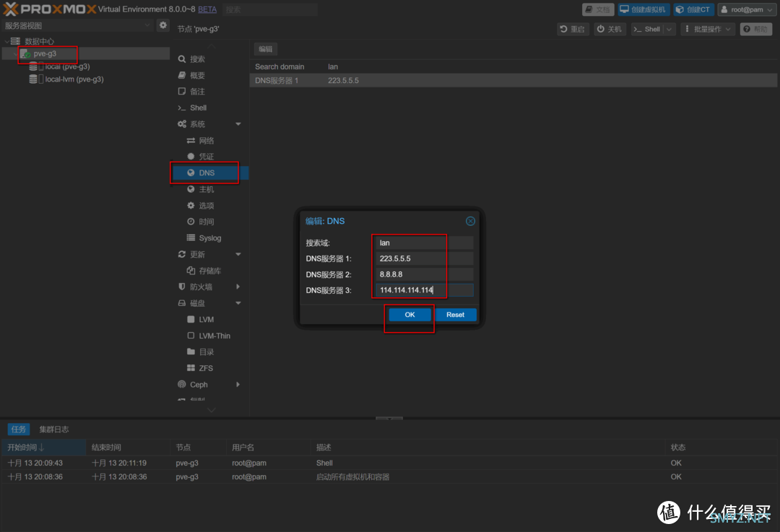Switch to the Cluster log tab
The height and width of the screenshot is (532, 780).
click(54, 429)
